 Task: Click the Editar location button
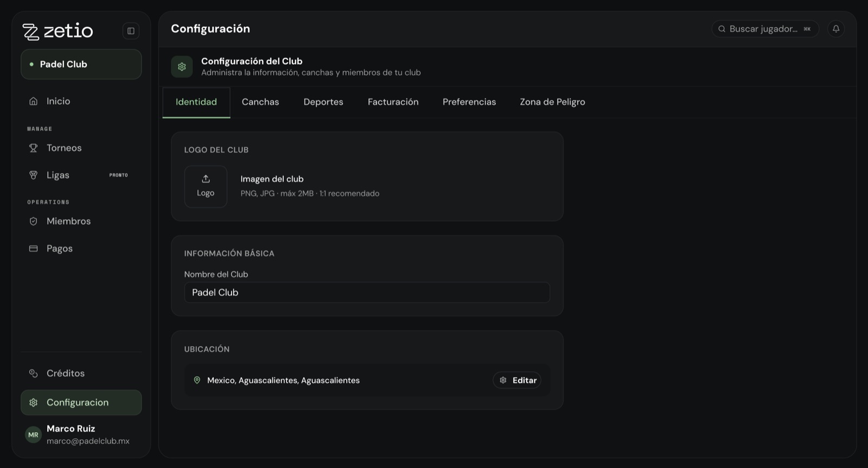tap(517, 380)
